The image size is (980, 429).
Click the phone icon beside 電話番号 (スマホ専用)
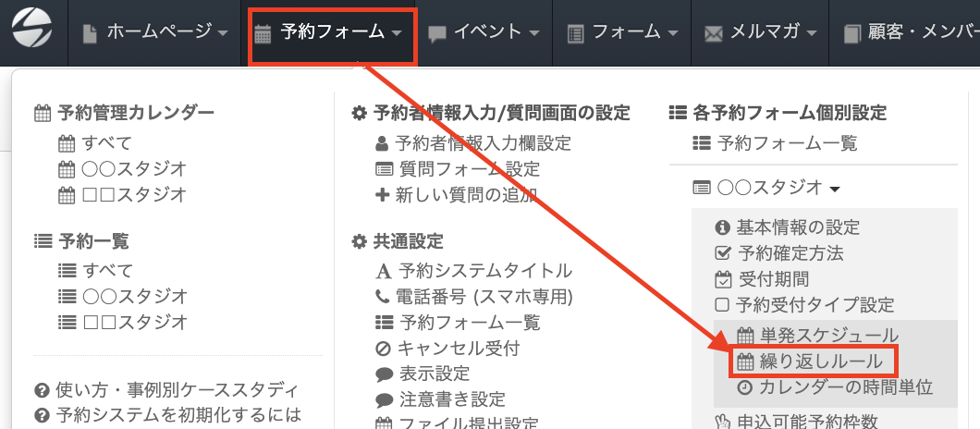click(x=383, y=298)
